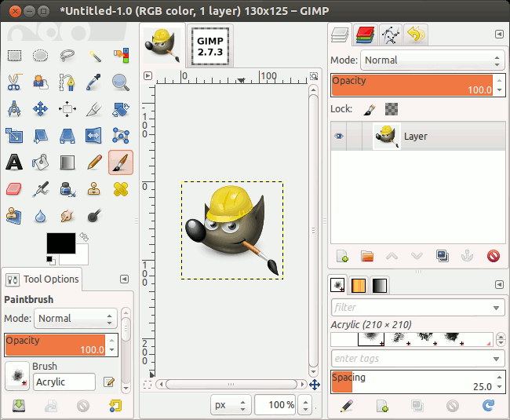Reset colors to default black and white
510x420 pixels.
[51, 261]
